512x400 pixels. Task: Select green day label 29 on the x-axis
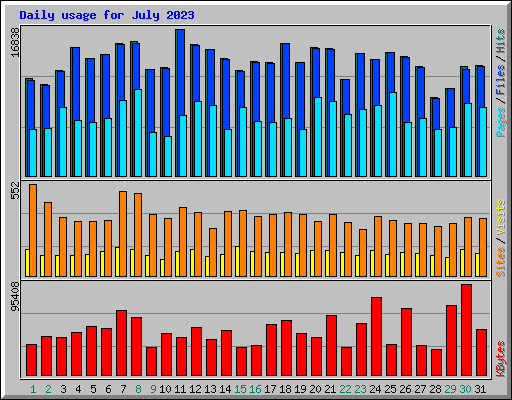point(450,389)
